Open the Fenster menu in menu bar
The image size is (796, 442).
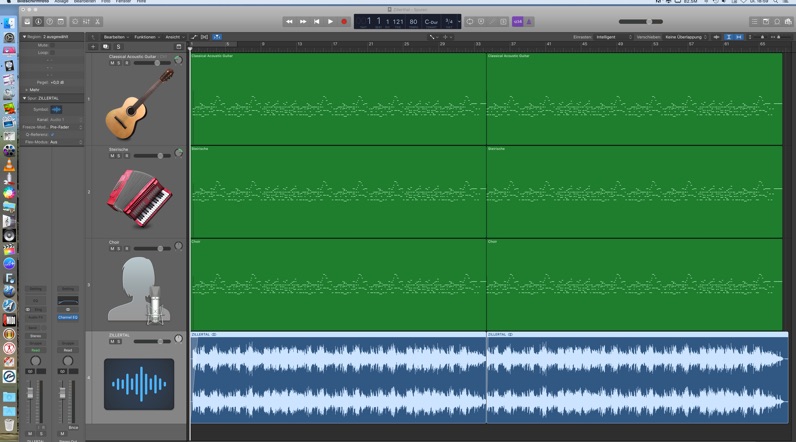point(123,2)
